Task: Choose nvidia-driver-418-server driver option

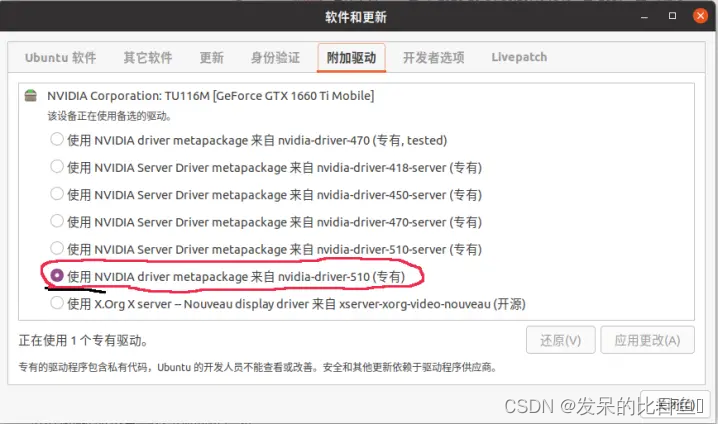Action: click(57, 167)
